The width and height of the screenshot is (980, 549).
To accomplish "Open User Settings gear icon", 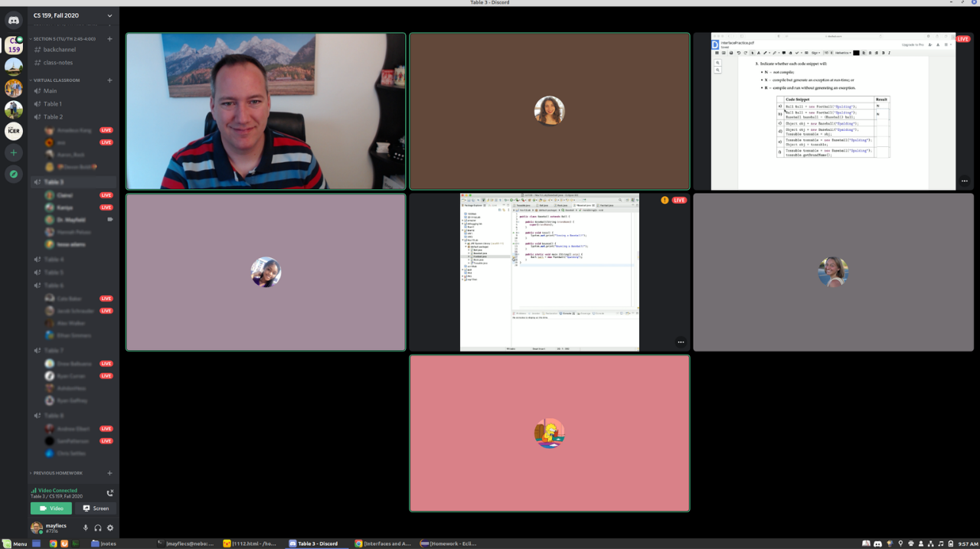I will tap(110, 528).
